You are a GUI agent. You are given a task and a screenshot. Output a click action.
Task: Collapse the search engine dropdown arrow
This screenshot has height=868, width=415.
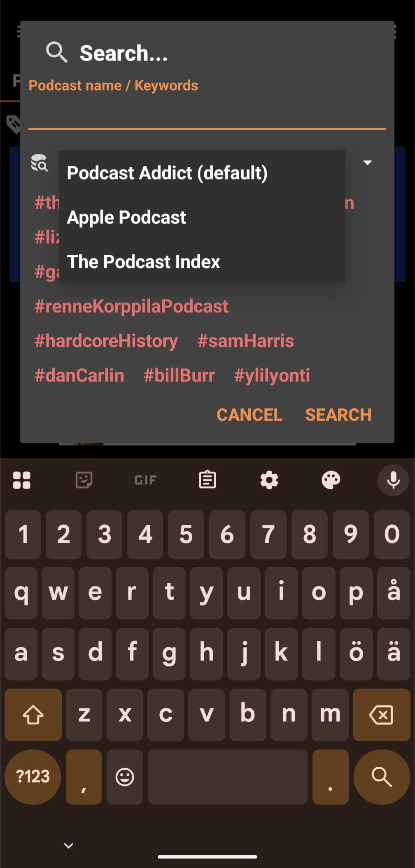click(368, 163)
